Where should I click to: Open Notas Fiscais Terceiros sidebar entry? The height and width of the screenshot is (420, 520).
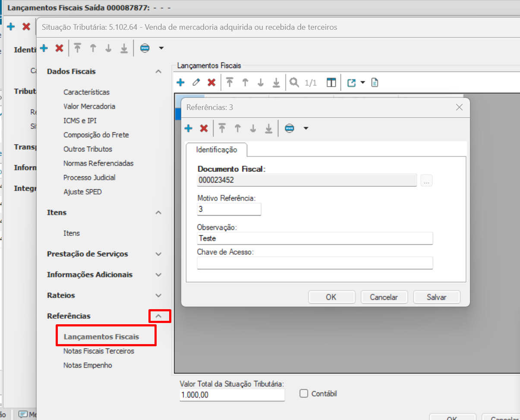(99, 351)
